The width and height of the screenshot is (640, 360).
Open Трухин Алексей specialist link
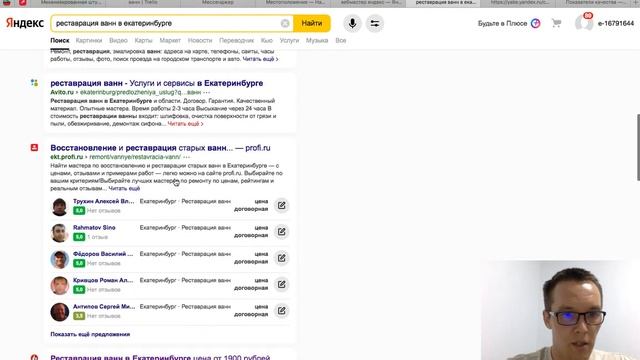(104, 201)
